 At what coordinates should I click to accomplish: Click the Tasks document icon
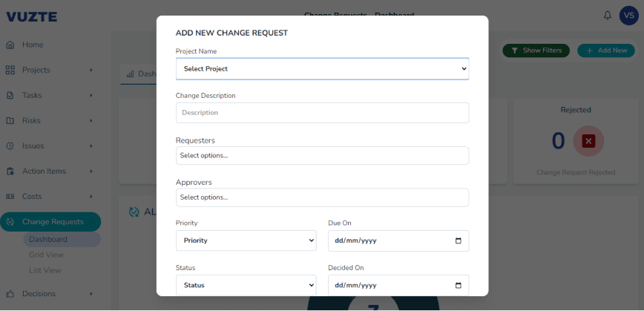pyautogui.click(x=10, y=95)
